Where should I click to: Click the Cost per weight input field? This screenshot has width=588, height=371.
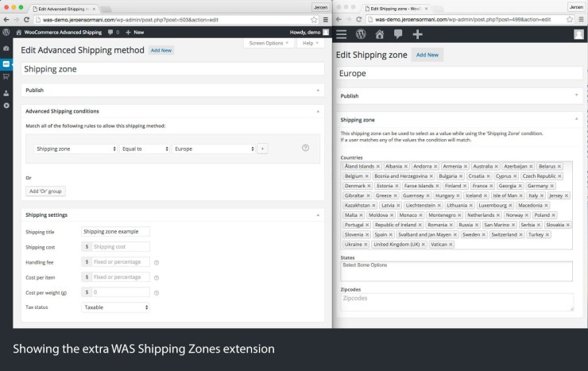click(120, 292)
